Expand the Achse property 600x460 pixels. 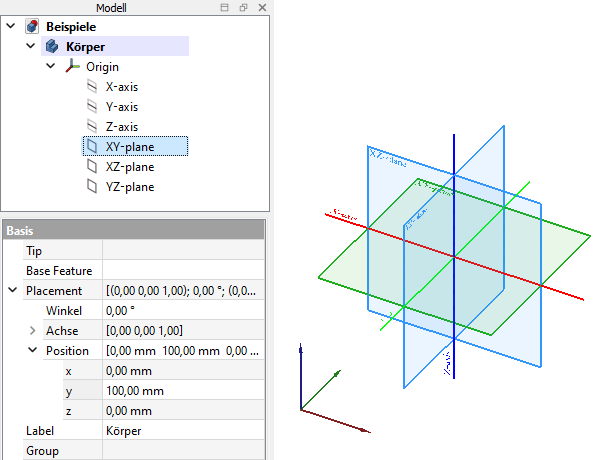[32, 331]
